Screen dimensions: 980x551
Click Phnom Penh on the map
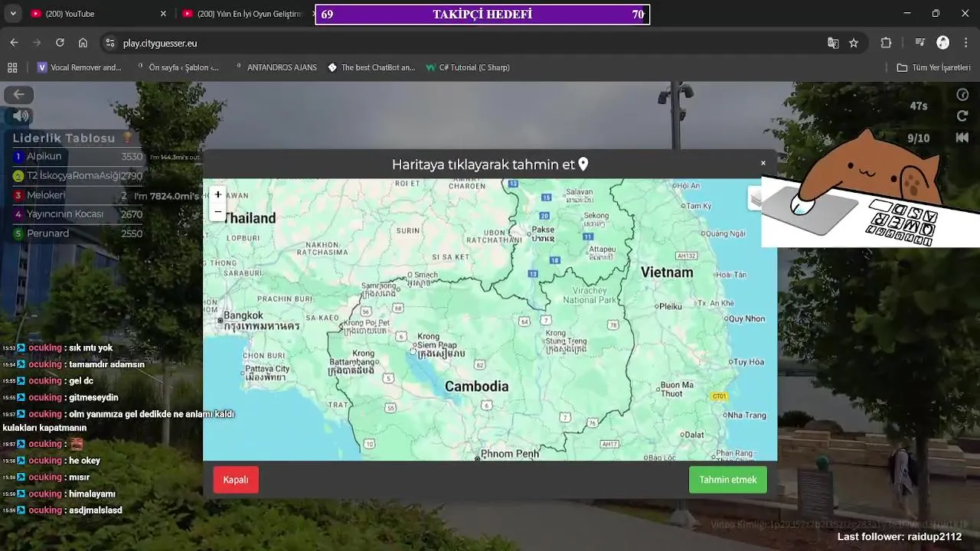pos(509,453)
